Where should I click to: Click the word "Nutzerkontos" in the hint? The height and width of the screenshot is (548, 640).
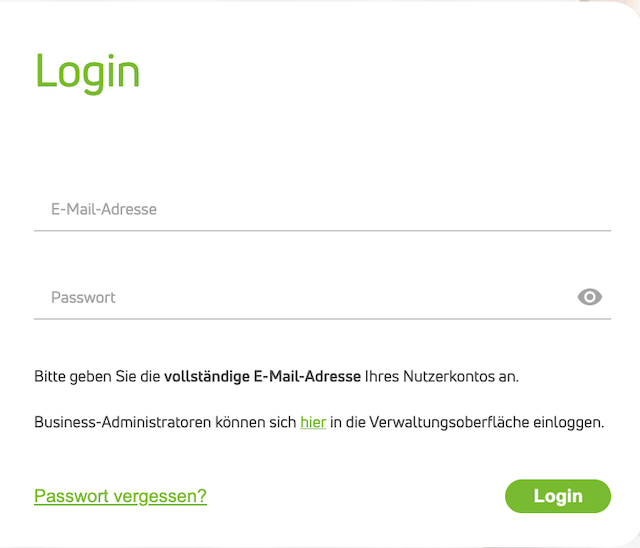[446, 377]
